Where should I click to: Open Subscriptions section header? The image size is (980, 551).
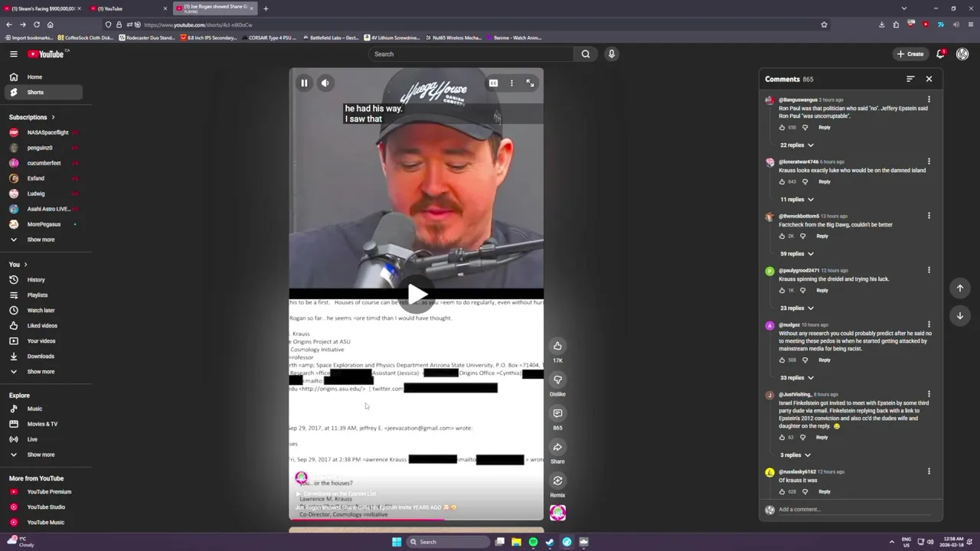coord(32,117)
